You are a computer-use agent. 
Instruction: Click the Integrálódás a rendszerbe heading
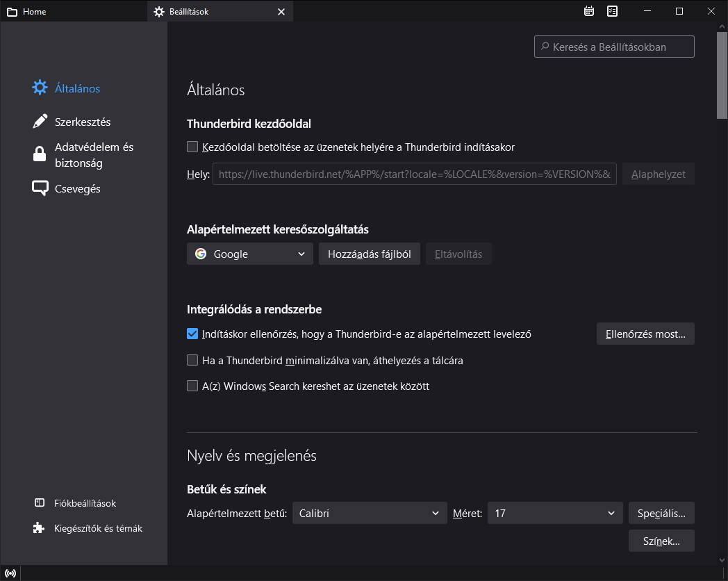coord(254,309)
